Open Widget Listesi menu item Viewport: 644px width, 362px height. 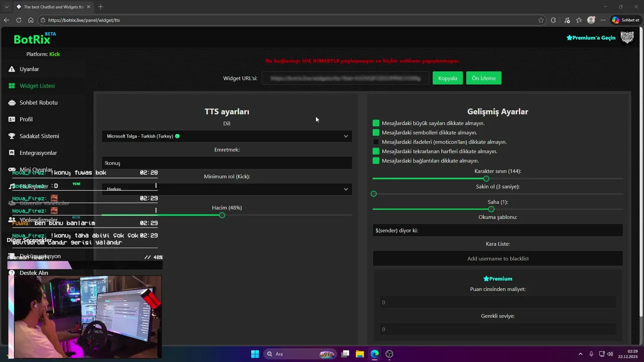(x=37, y=86)
